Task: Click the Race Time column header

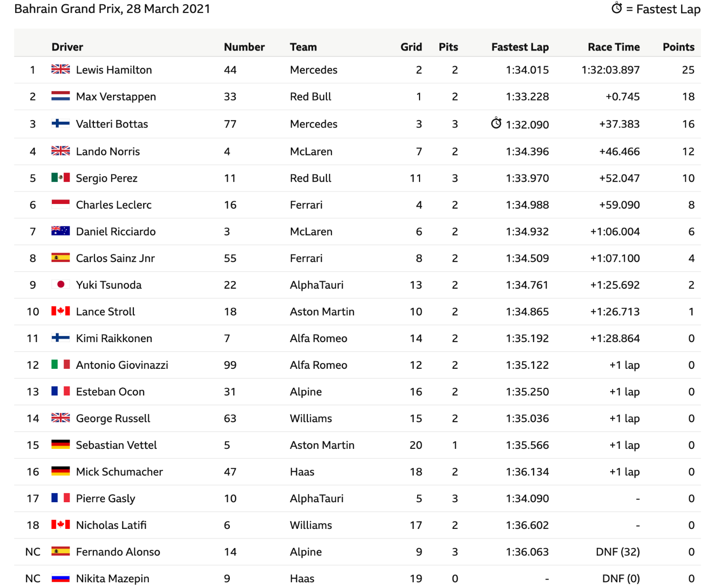Action: pyautogui.click(x=613, y=47)
